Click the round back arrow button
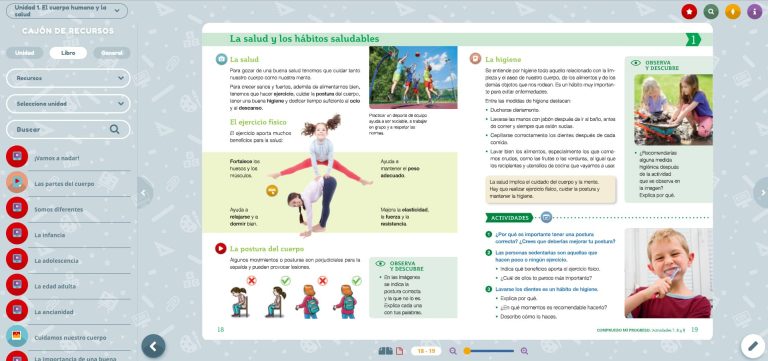This screenshot has width=768, height=361. [153, 346]
